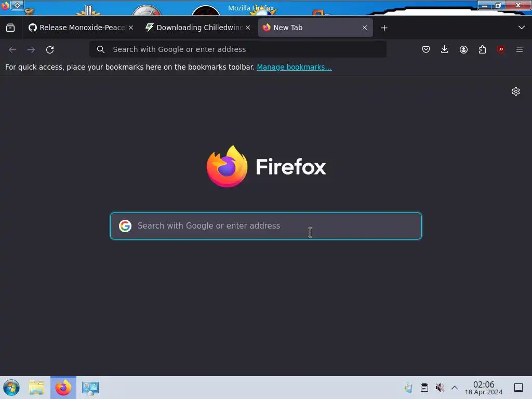This screenshot has height=399, width=532.
Task: Open the system settings taskbar app
Action: tap(90, 388)
